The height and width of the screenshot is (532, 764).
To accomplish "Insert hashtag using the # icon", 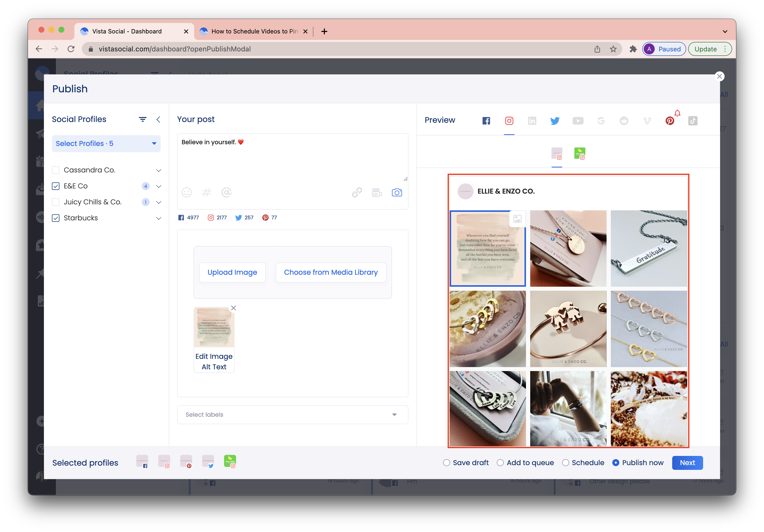I will point(206,192).
